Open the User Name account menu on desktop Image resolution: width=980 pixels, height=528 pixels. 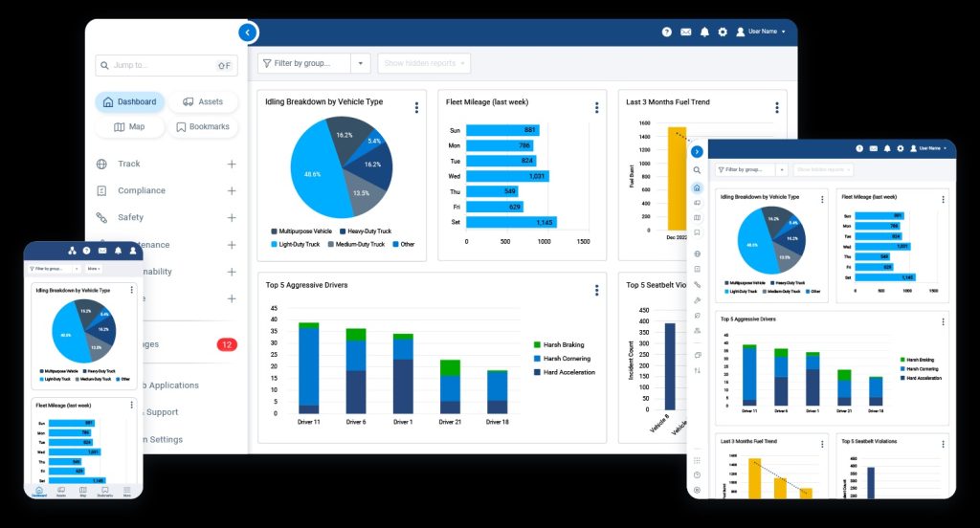click(761, 32)
